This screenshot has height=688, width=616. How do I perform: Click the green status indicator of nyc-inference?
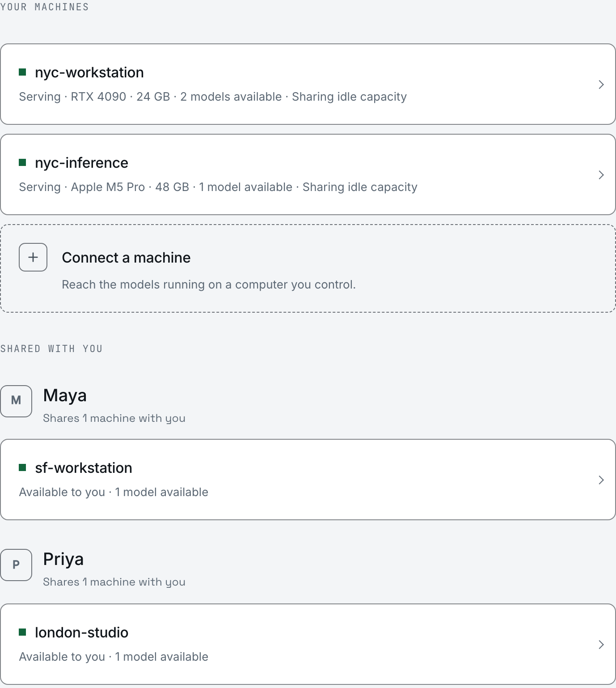point(22,162)
